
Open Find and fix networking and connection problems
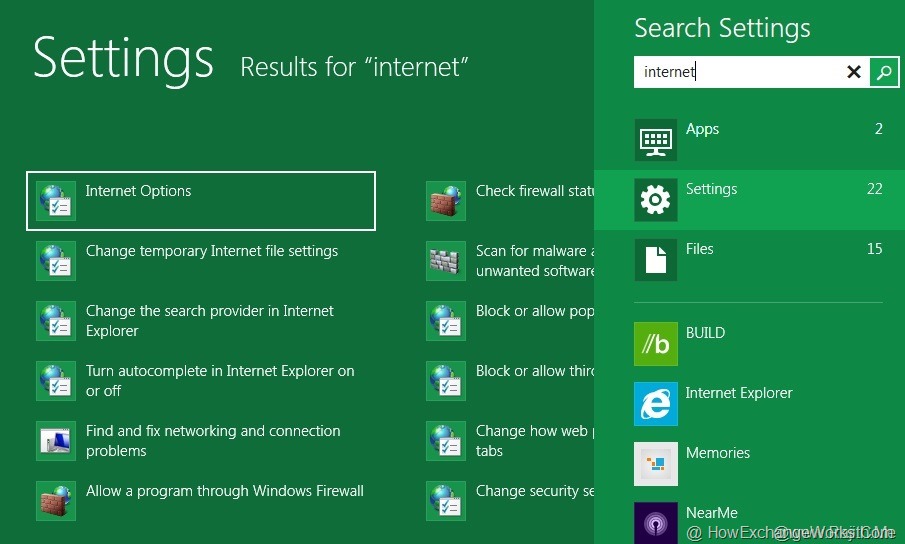pyautogui.click(x=213, y=441)
